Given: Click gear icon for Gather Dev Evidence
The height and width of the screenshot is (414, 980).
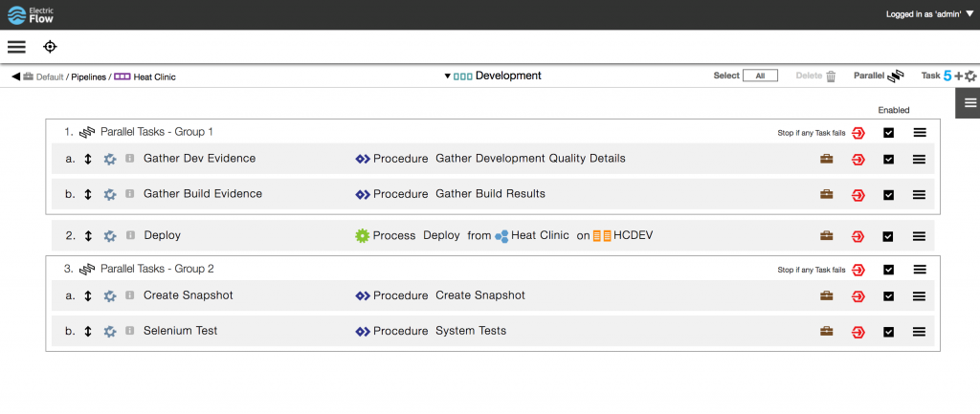Looking at the screenshot, I should click(x=110, y=160).
